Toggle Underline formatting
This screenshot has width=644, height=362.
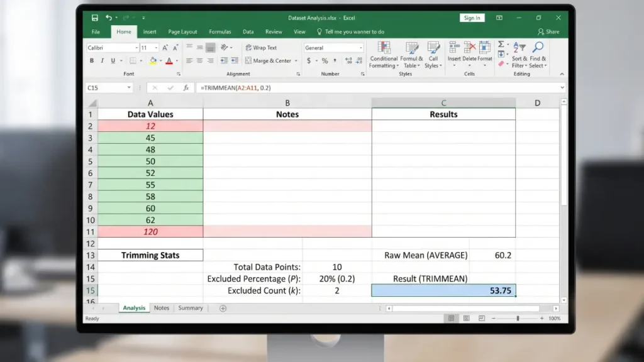(113, 61)
